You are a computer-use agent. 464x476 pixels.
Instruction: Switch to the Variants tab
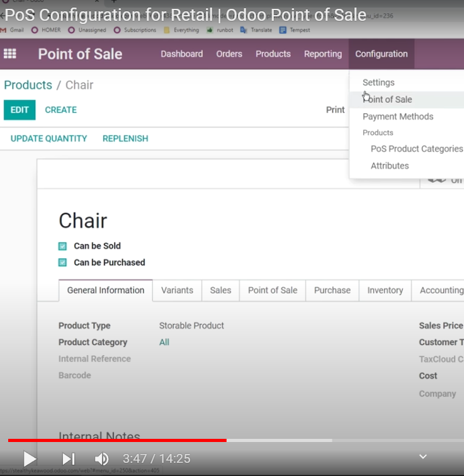click(x=177, y=290)
